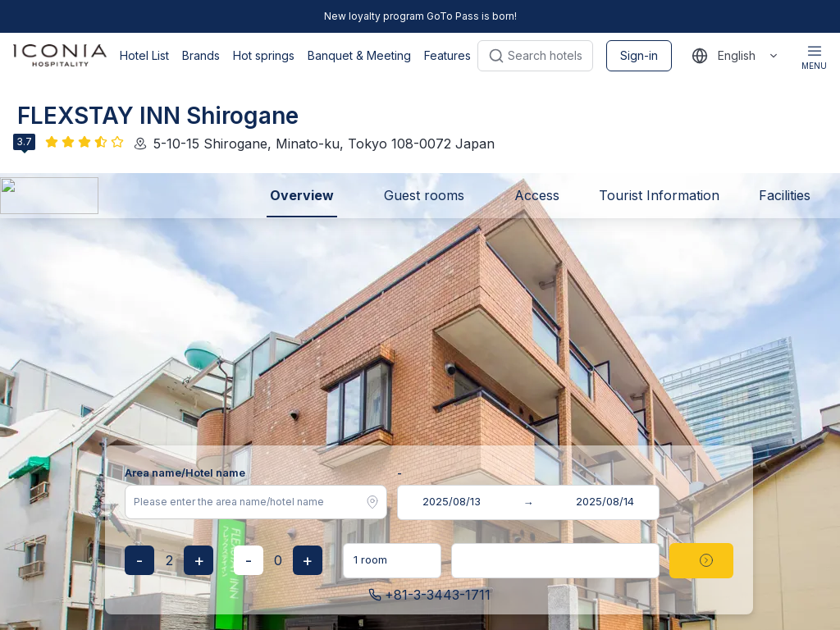Click the location marker icon in area field
This screenshot has width=840, height=630.
pos(372,502)
